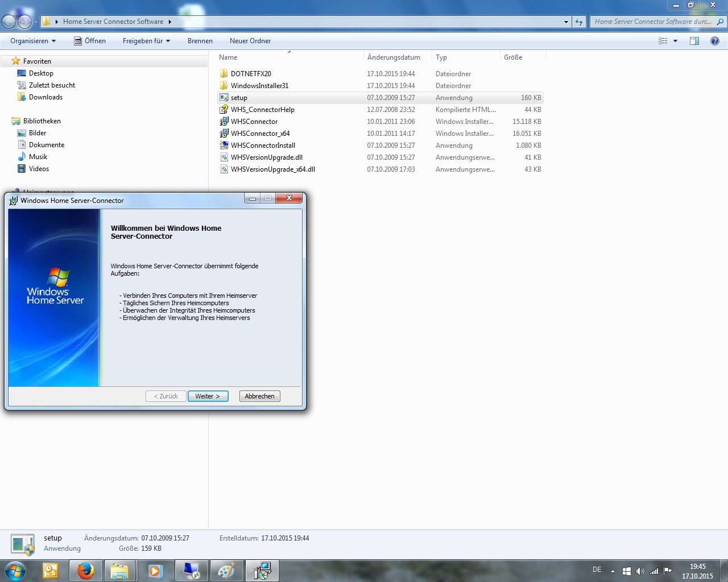Click the Öffnen toolbar button

90,41
